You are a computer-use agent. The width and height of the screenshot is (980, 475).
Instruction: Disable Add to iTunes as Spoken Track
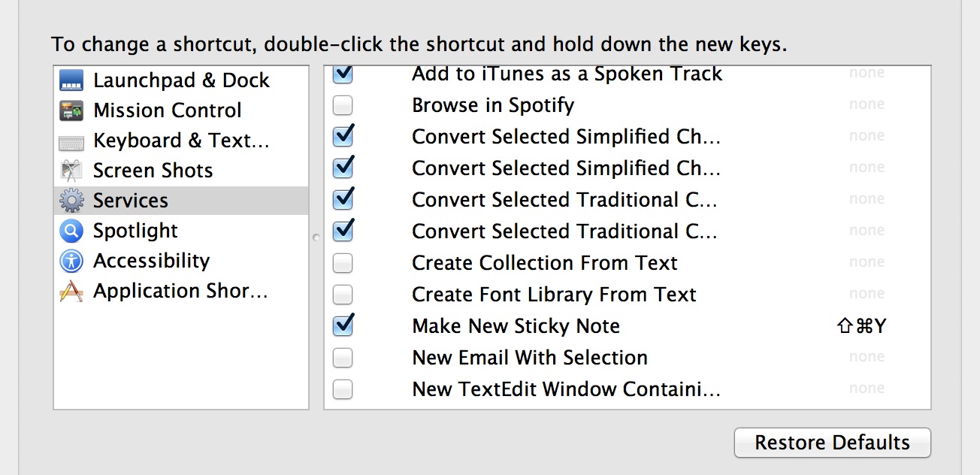tap(343, 74)
